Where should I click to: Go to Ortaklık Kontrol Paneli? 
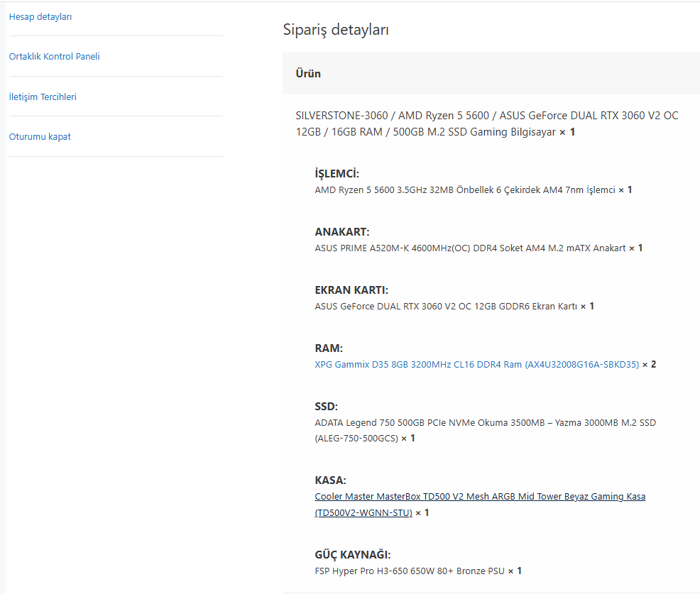point(54,57)
